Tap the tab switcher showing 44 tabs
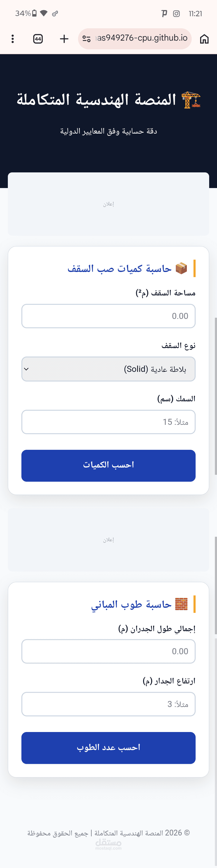Viewport: 217px width, 868px height. click(x=38, y=39)
